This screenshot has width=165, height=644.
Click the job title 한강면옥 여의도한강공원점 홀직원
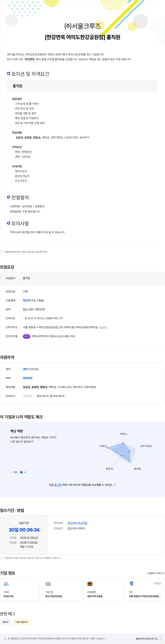[x=82, y=37]
